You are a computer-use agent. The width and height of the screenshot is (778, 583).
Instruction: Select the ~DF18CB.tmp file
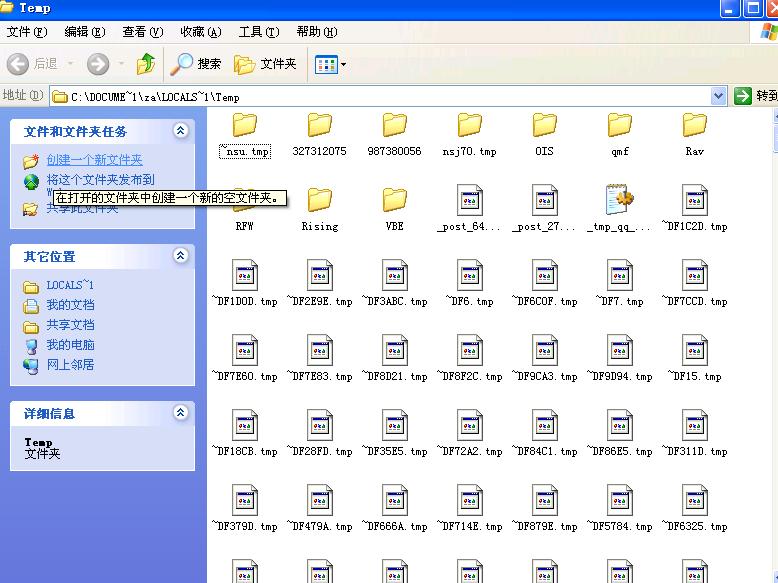tap(245, 434)
